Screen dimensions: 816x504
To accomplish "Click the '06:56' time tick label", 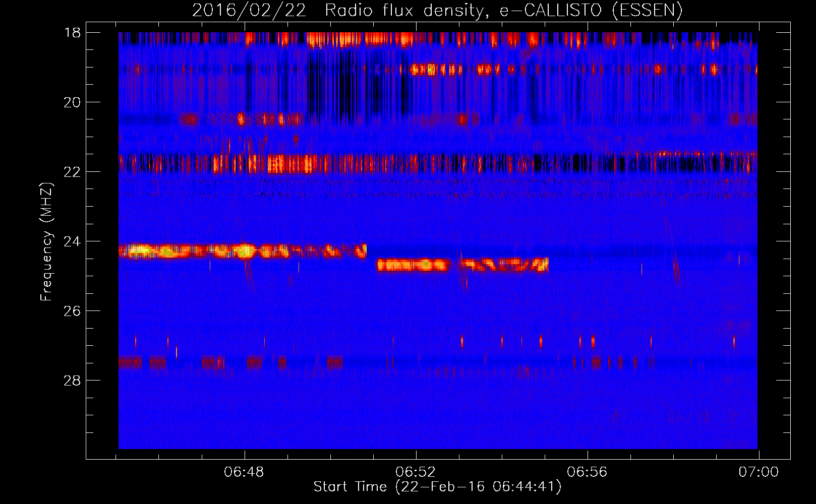I will (x=587, y=472).
